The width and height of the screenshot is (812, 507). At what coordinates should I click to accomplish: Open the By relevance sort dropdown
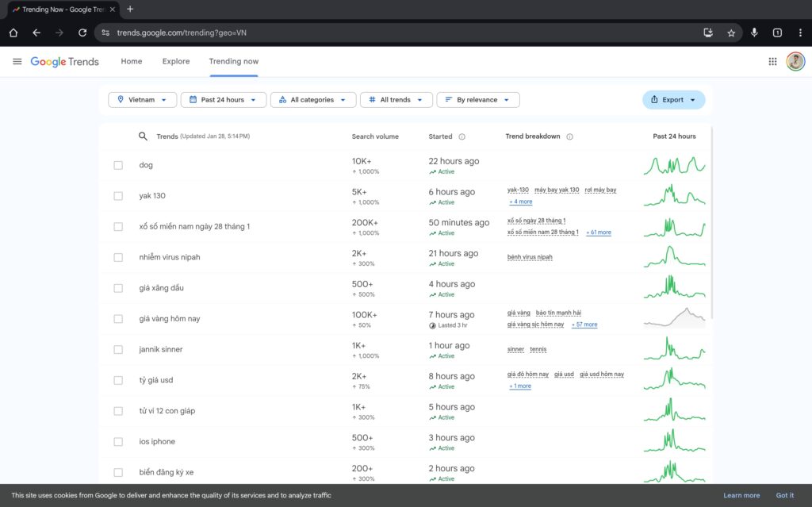click(x=478, y=100)
